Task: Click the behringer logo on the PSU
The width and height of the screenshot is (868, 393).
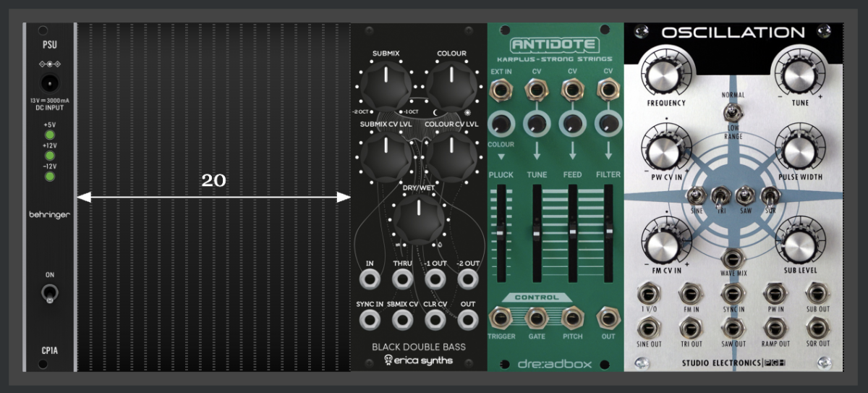Action: 50,215
